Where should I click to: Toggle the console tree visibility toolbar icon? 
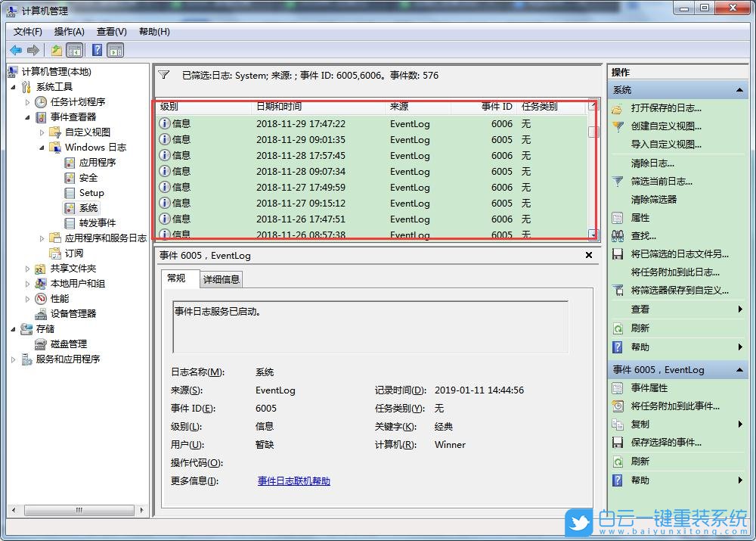[74, 50]
